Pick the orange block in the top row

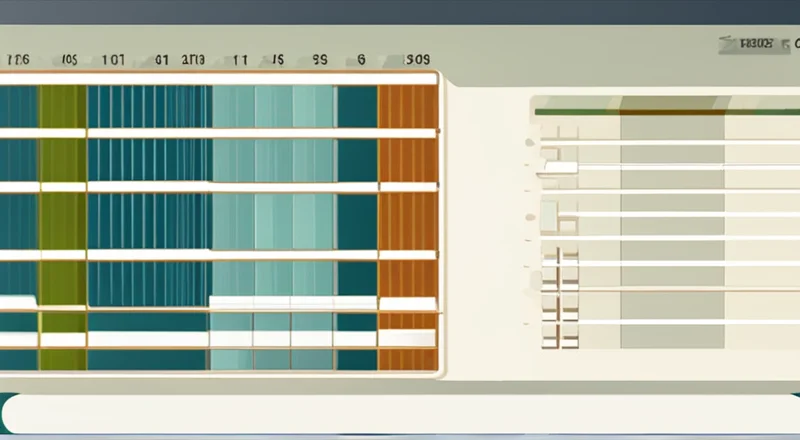click(407, 107)
